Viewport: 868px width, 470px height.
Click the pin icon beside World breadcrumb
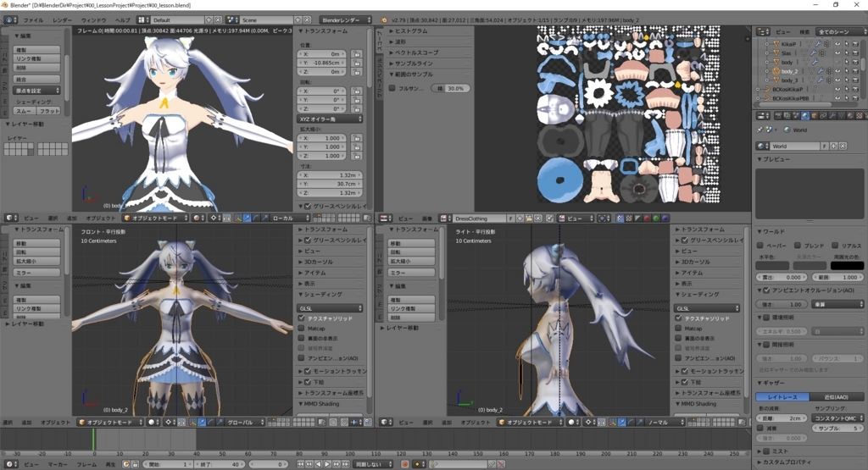point(759,130)
